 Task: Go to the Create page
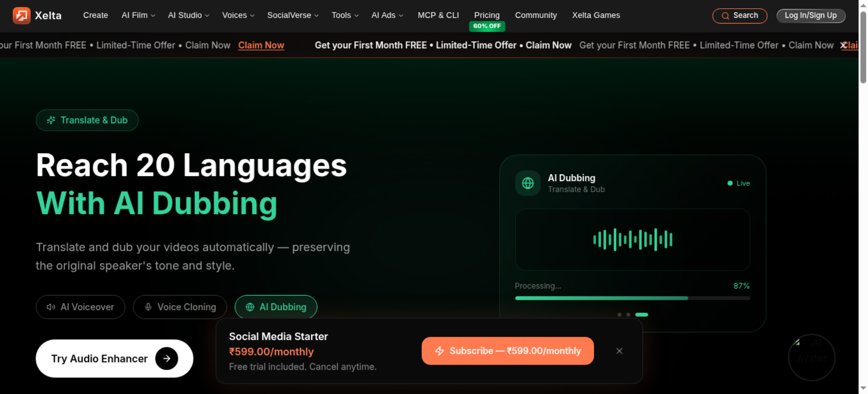point(95,15)
